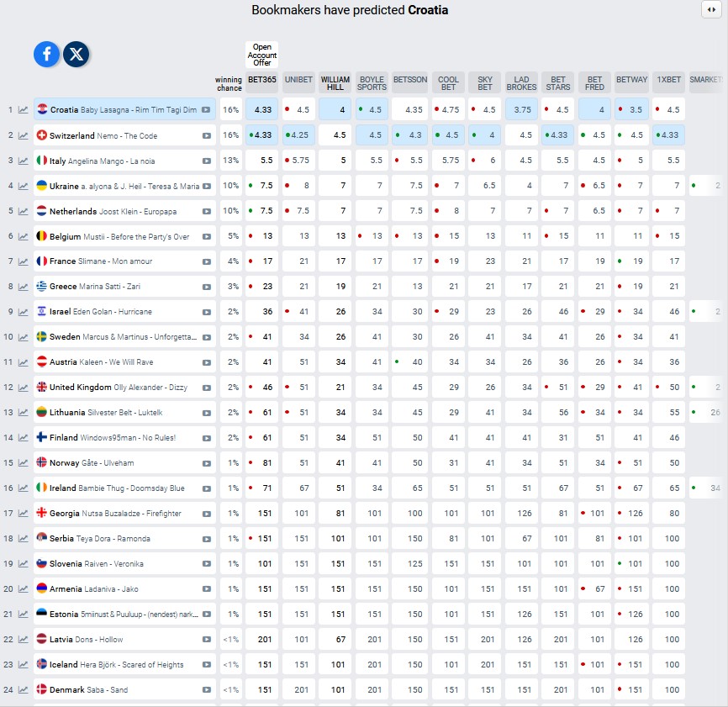This screenshot has height=707, width=728.
Task: Toggle table width expand arrows button
Action: [711, 9]
